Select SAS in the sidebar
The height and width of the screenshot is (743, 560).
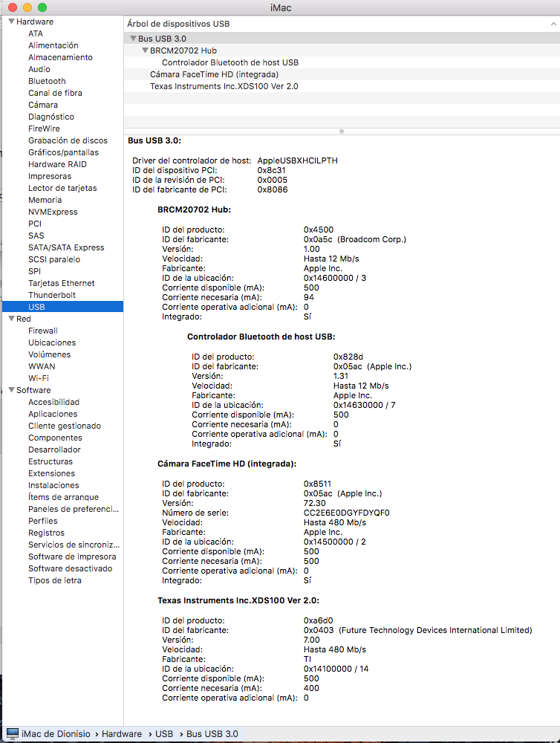(36, 236)
